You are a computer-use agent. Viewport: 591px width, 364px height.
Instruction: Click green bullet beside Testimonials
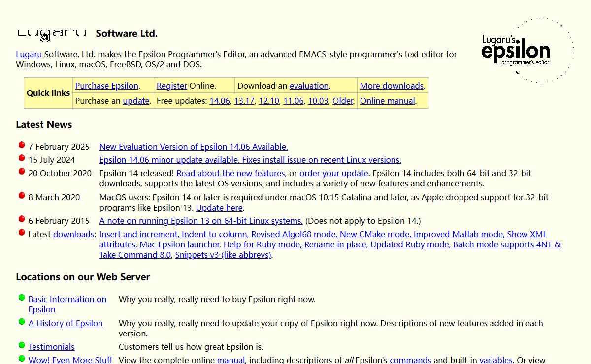tap(22, 345)
